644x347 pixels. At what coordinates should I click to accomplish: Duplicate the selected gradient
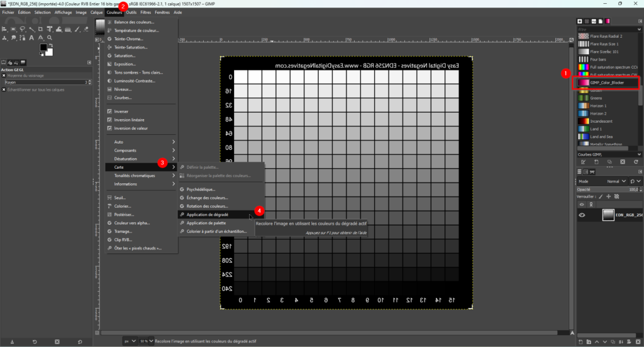(x=609, y=162)
